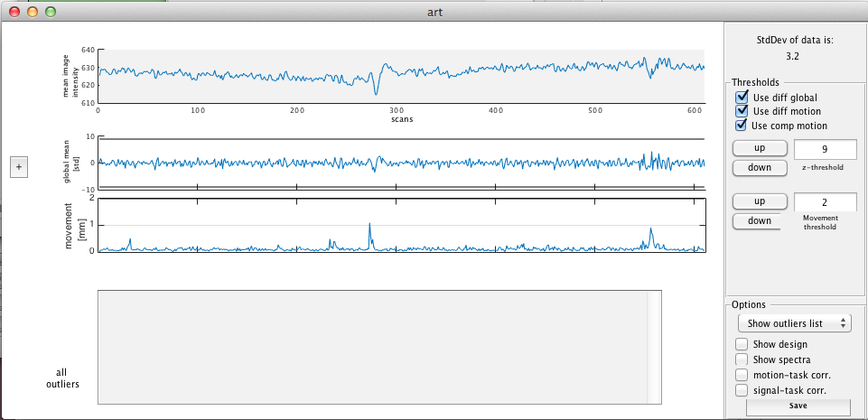Click the Save button

tap(798, 406)
